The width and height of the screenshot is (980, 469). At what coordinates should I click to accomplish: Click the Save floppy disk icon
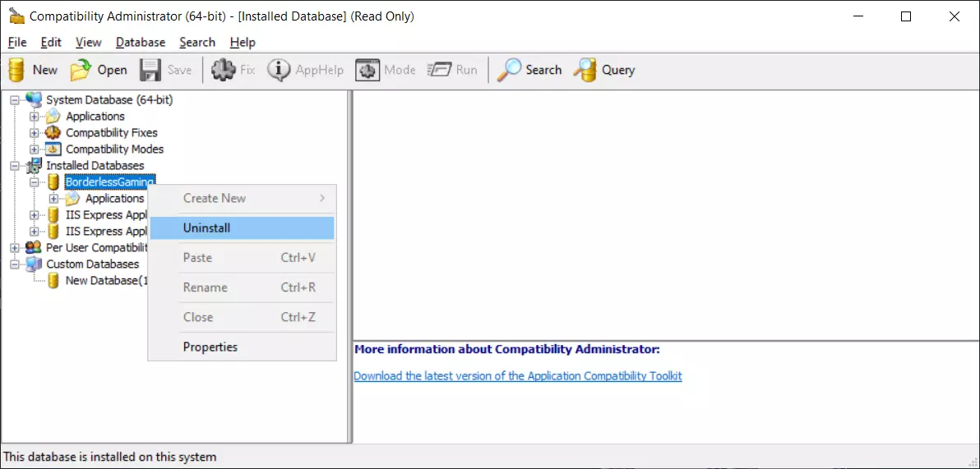[x=150, y=70]
